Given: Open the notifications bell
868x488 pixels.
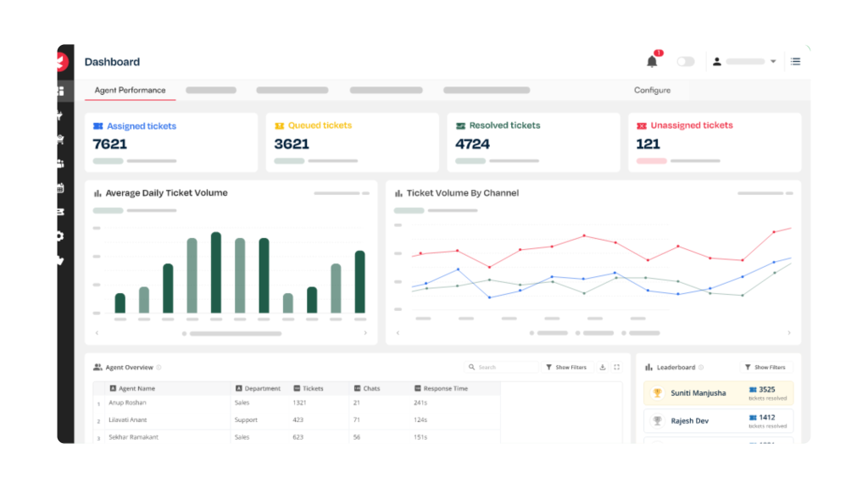Looking at the screenshot, I should 651,61.
